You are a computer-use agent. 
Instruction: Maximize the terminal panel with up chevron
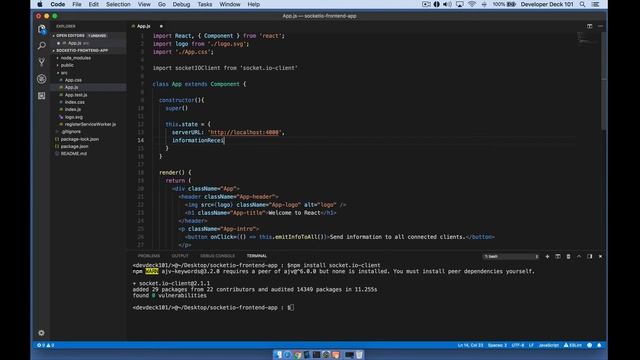pos(579,256)
